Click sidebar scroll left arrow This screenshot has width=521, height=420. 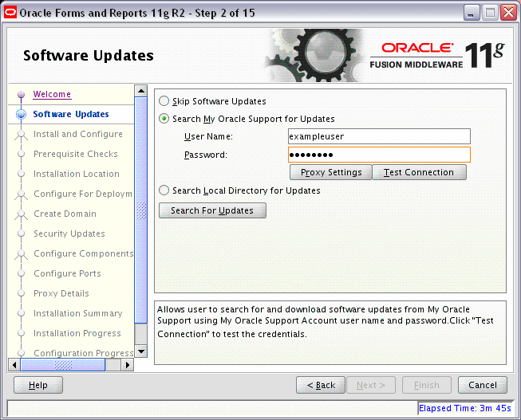coord(14,365)
